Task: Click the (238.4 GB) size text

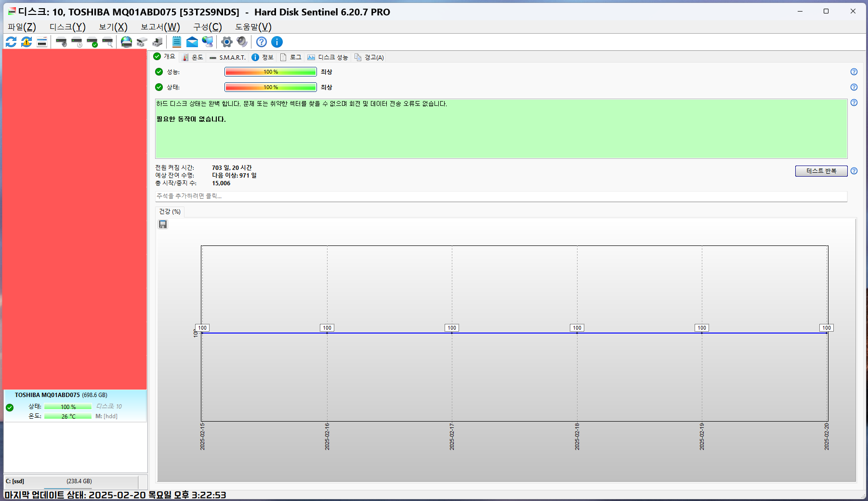Action: click(79, 481)
